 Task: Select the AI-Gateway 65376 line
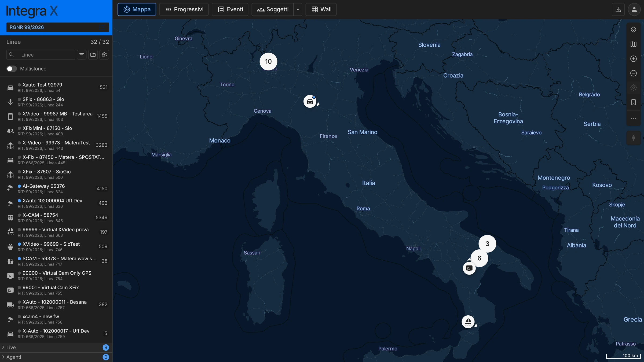(56, 189)
